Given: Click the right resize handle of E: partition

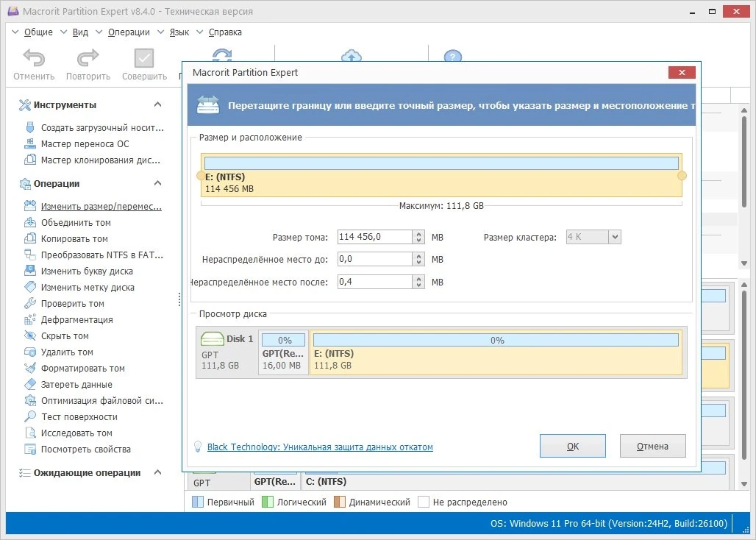Looking at the screenshot, I should pyautogui.click(x=682, y=176).
